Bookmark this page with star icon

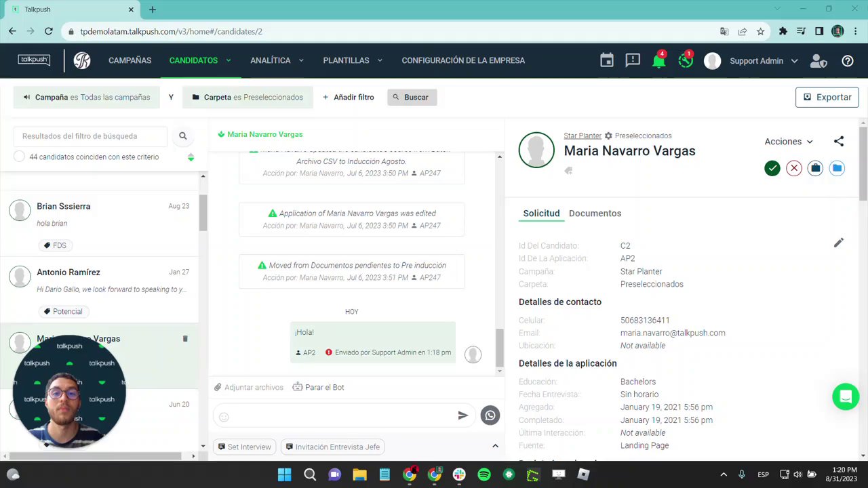761,31
